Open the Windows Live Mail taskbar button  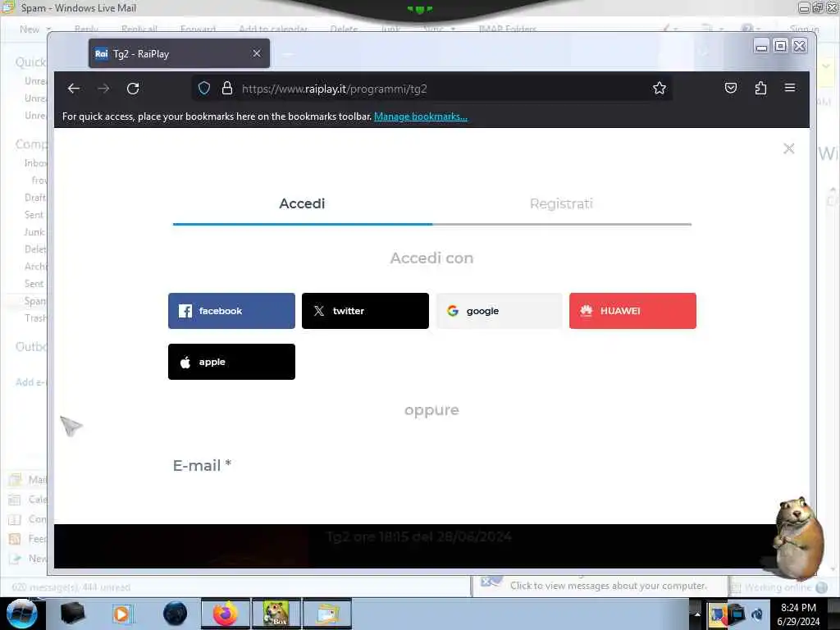point(327,614)
